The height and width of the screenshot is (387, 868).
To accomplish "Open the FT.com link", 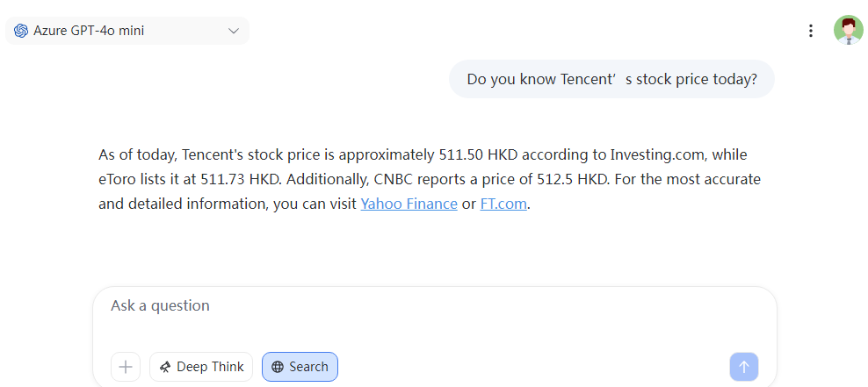I will point(503,204).
